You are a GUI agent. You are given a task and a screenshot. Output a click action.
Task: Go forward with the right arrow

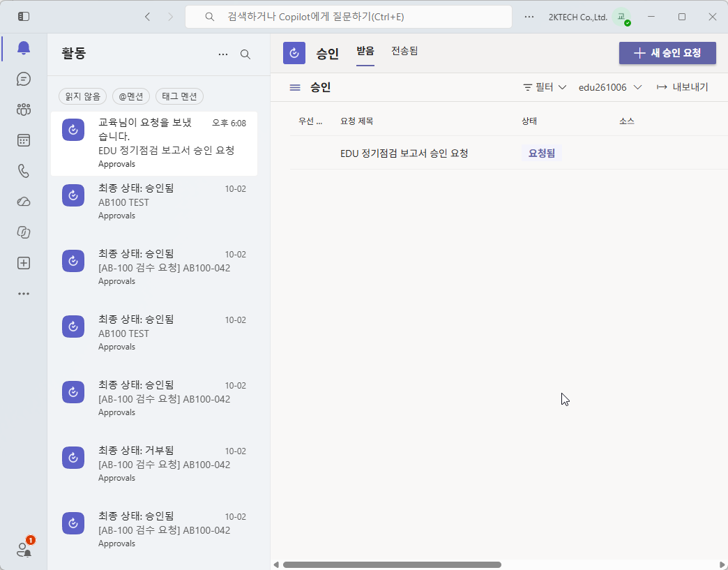(x=170, y=17)
